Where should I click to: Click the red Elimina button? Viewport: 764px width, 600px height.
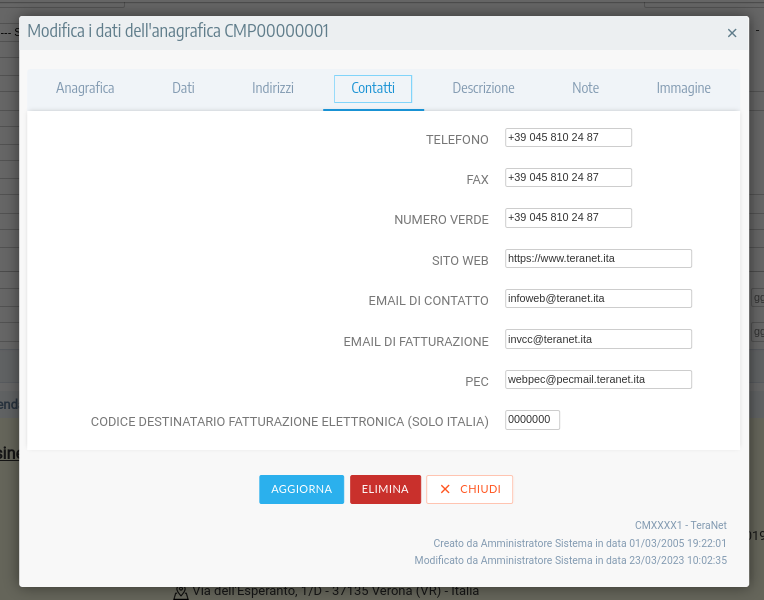(x=385, y=489)
